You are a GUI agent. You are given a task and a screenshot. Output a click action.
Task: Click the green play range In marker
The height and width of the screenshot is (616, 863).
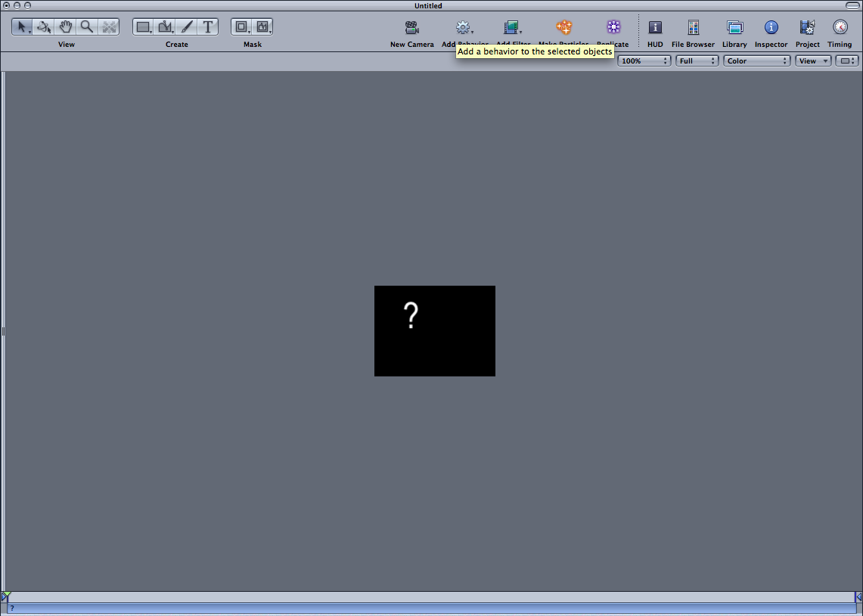click(6, 596)
